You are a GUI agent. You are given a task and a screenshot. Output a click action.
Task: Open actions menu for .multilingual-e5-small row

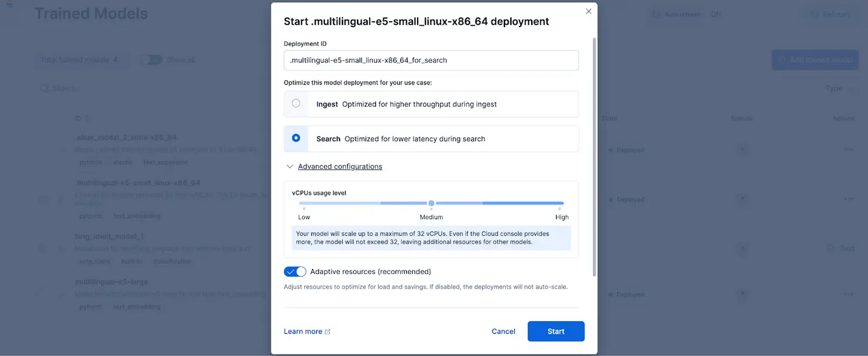[x=848, y=199]
